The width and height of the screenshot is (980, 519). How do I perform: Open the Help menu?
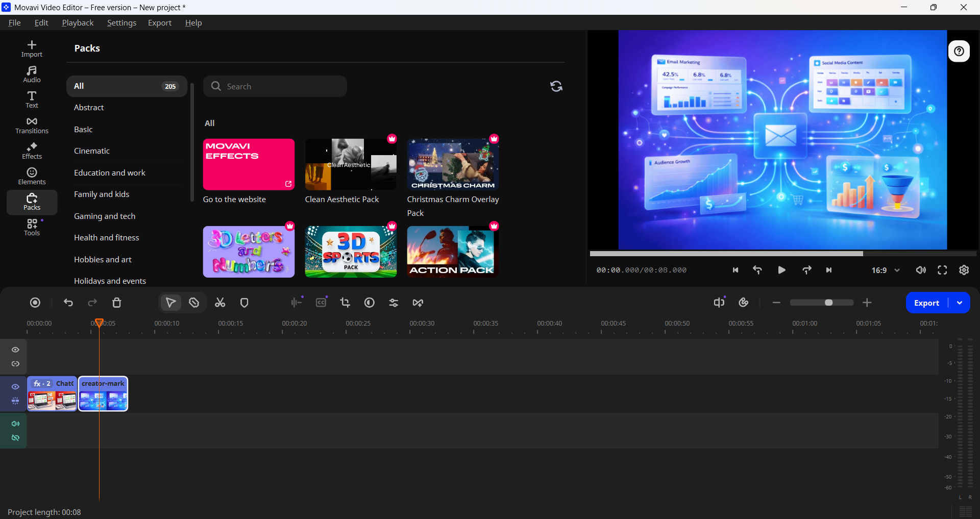[x=193, y=22]
